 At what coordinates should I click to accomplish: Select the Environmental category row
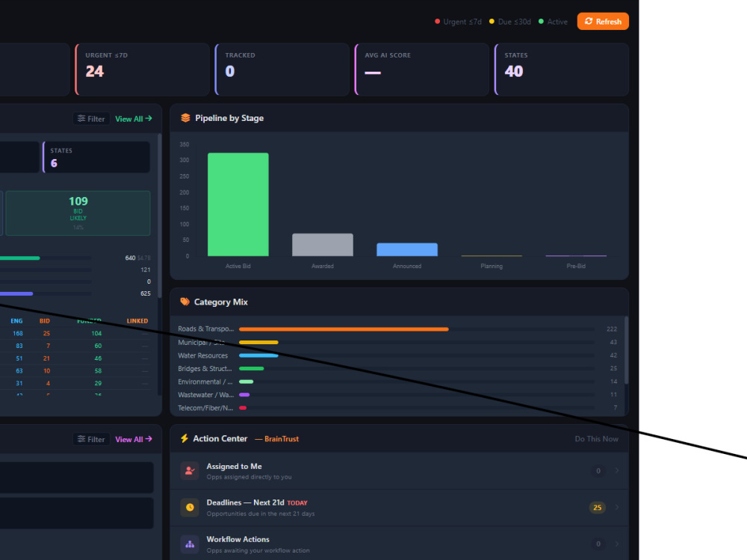[397, 382]
